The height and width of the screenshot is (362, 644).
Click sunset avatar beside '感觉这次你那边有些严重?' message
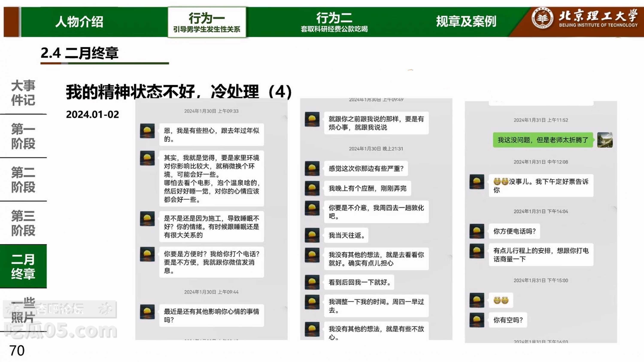click(x=312, y=168)
